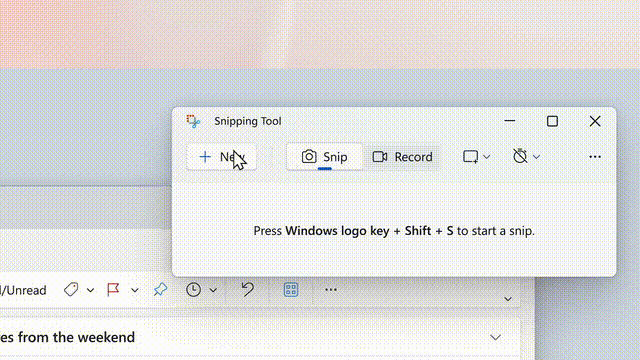640x360 pixels.
Task: Switch to Snip mode in Snipping Tool
Action: pyautogui.click(x=324, y=157)
